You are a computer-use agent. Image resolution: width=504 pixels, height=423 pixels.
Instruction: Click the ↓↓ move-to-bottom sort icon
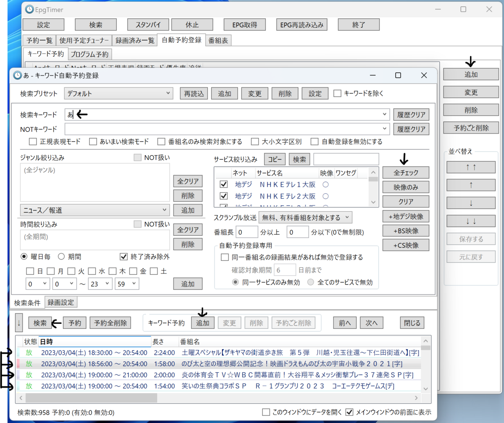click(x=470, y=221)
